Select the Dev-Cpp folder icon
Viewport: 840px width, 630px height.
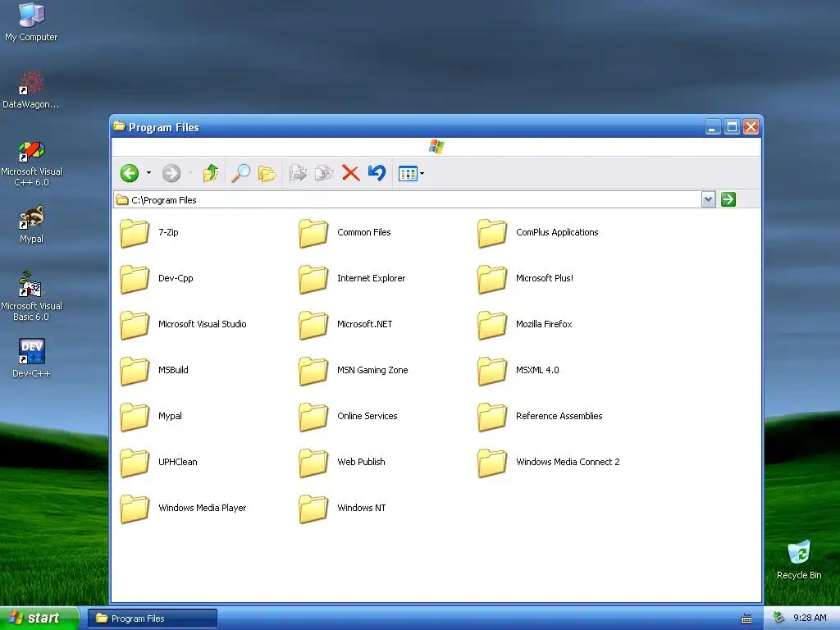pyautogui.click(x=135, y=279)
